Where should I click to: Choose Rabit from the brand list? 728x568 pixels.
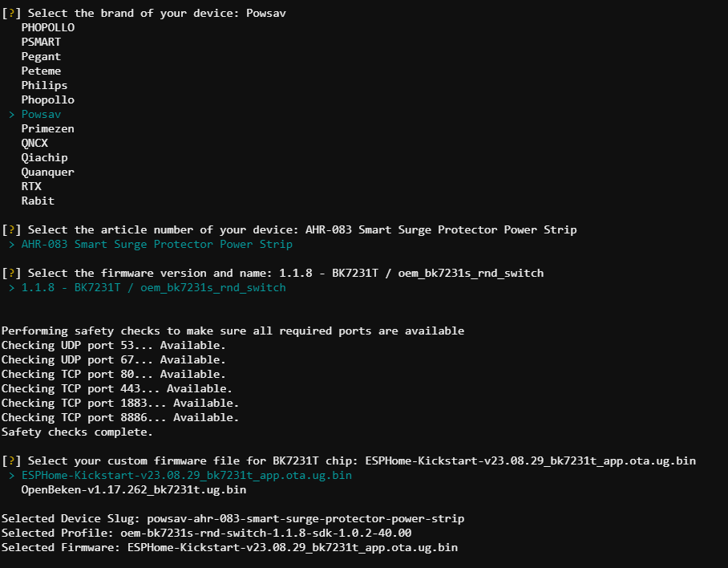[38, 201]
